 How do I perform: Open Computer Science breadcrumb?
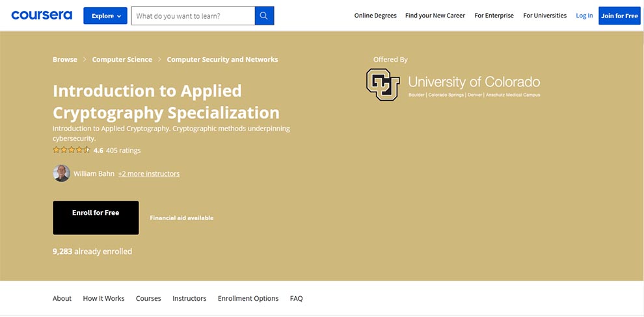(x=122, y=60)
